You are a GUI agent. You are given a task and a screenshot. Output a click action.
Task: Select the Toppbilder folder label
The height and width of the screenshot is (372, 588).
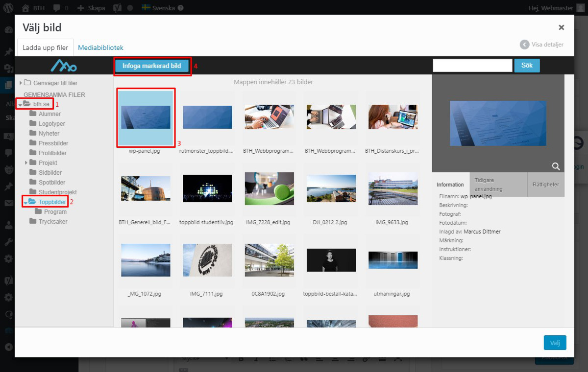[52, 202]
